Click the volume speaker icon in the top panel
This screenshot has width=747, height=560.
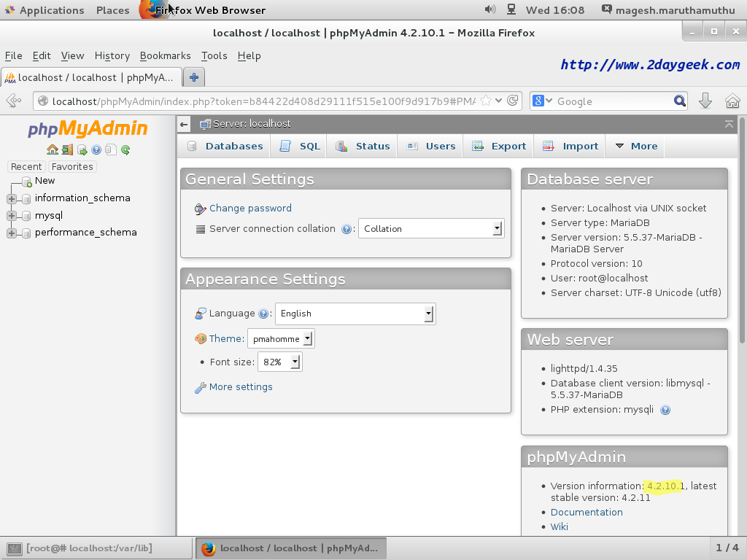[489, 9]
